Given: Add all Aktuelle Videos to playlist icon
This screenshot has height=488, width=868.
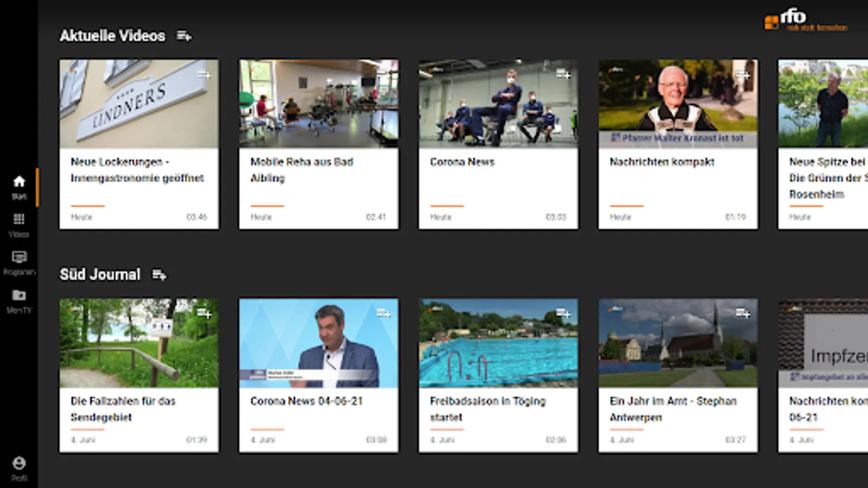Looking at the screenshot, I should click(184, 36).
